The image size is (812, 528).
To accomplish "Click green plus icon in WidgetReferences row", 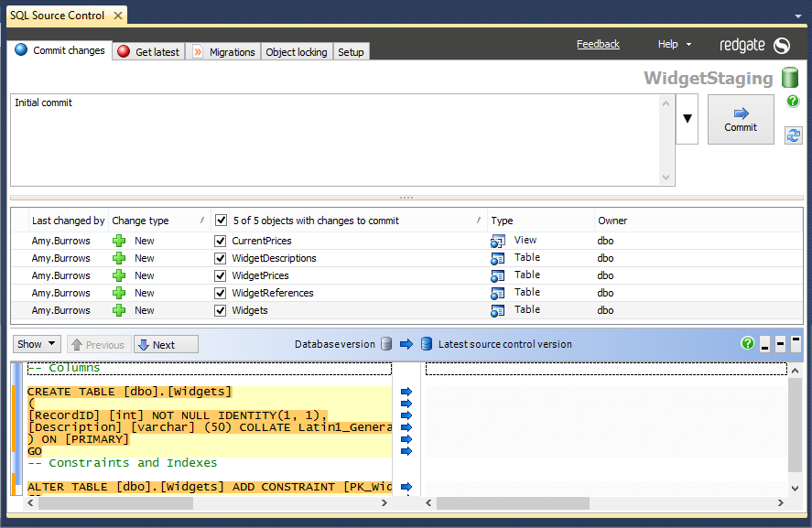I will click(x=119, y=293).
